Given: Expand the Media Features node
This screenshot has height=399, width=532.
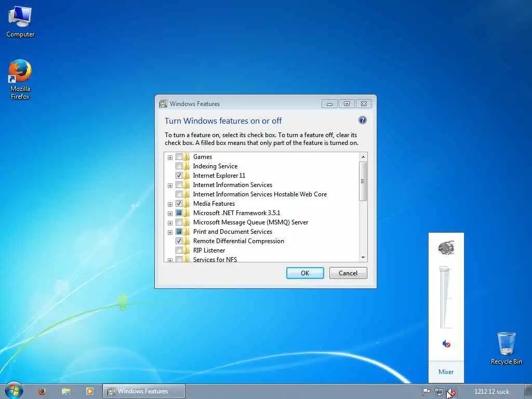Looking at the screenshot, I should click(170, 204).
